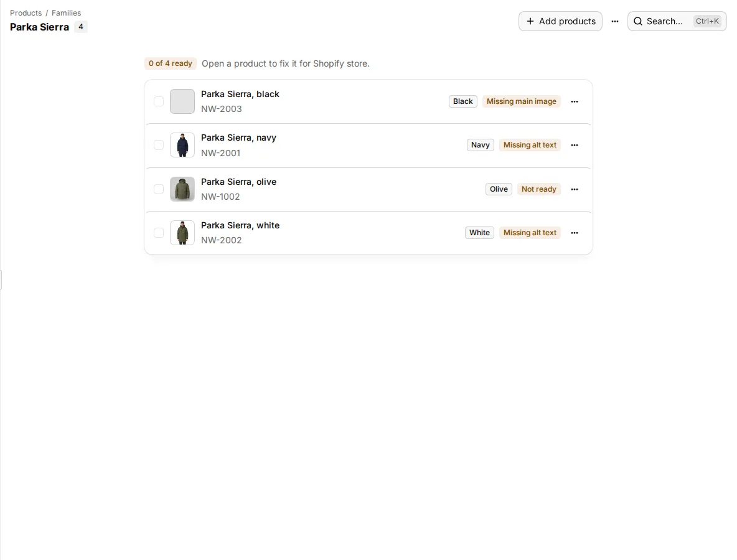The width and height of the screenshot is (737, 560).
Task: Click the White variant tag
Action: click(x=479, y=233)
